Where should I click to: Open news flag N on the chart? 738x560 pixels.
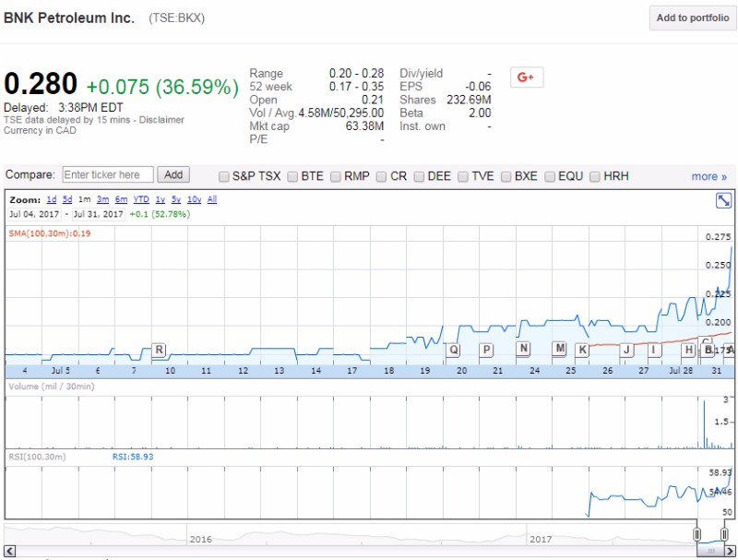[x=523, y=349]
